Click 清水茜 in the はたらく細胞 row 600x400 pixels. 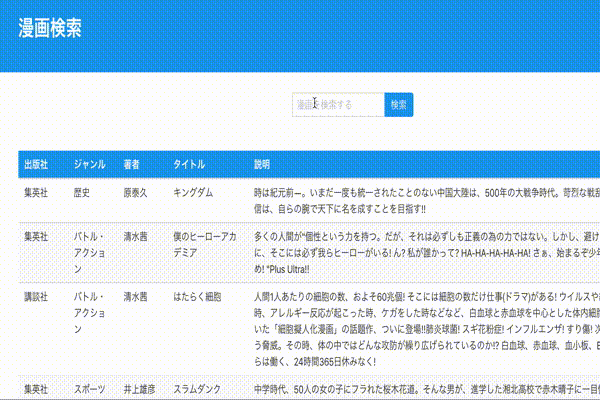[x=135, y=297]
